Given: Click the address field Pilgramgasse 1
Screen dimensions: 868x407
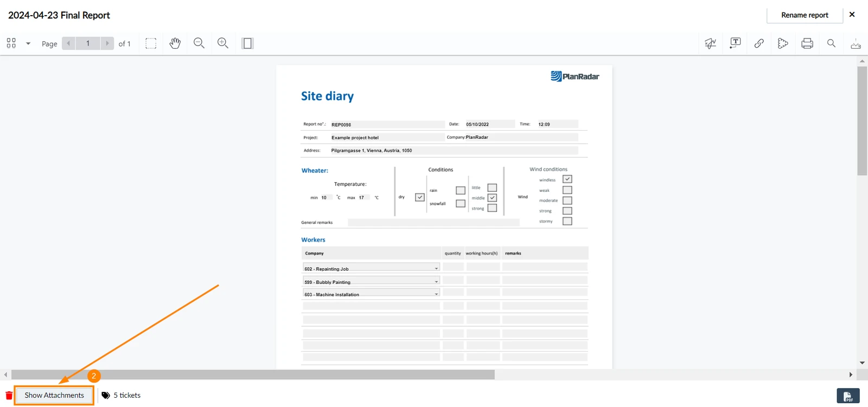Looking at the screenshot, I should pos(454,150).
